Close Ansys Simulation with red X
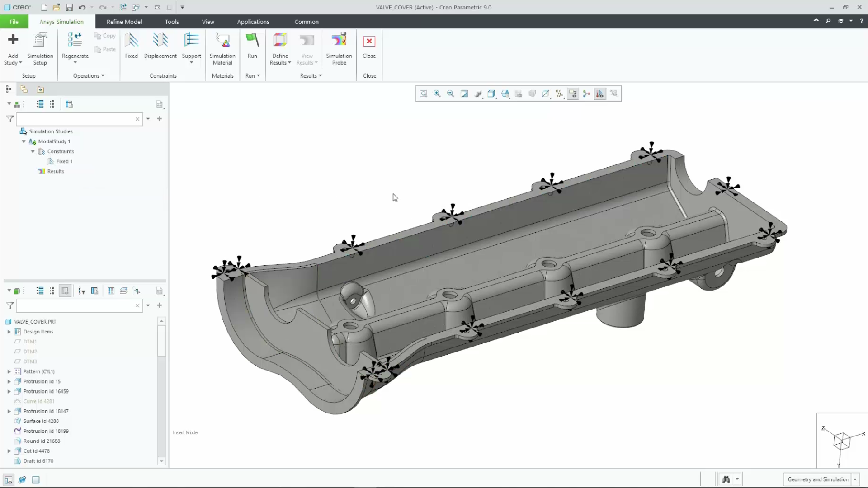868x488 pixels. tap(369, 41)
